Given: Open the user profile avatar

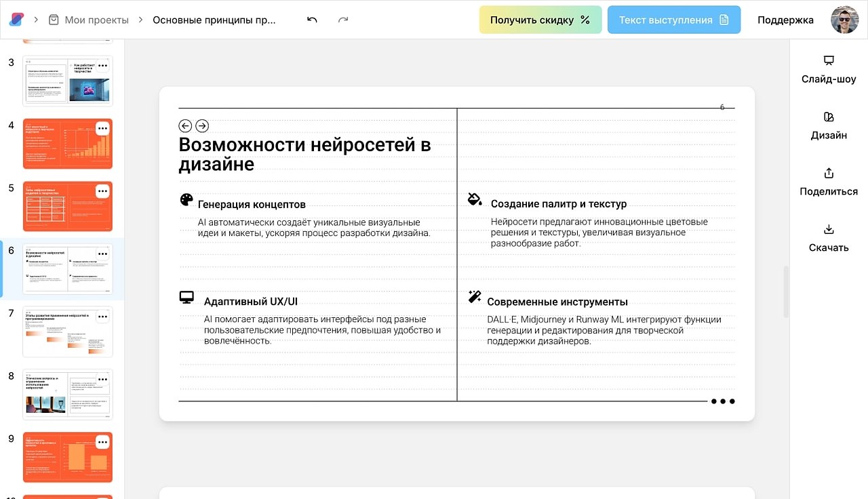Looking at the screenshot, I should (x=844, y=20).
